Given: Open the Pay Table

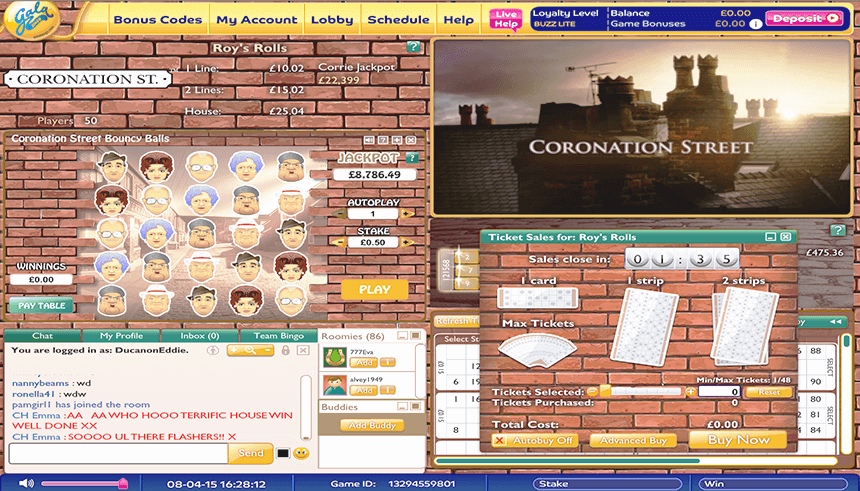Looking at the screenshot, I should pos(42,306).
